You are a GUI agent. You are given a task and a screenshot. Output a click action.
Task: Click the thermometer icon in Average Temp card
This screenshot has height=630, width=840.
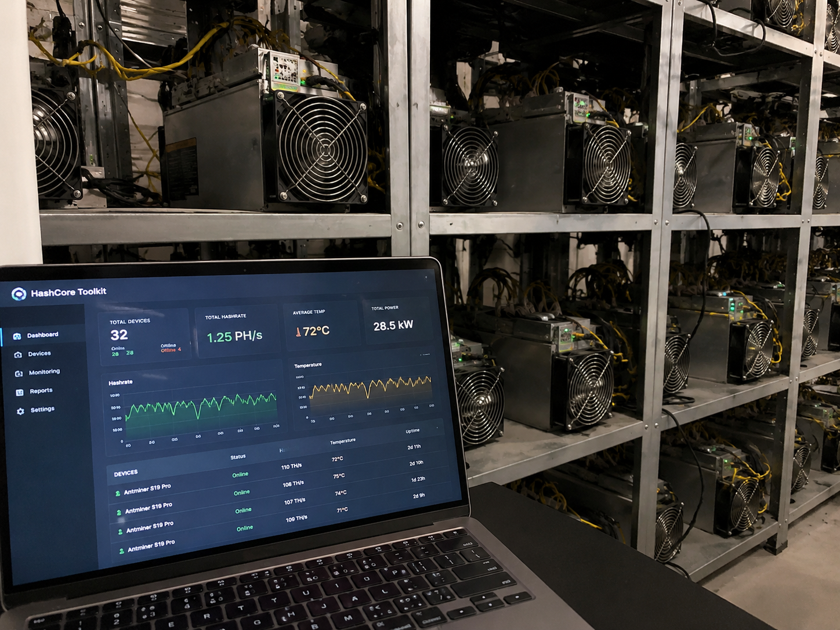[298, 332]
